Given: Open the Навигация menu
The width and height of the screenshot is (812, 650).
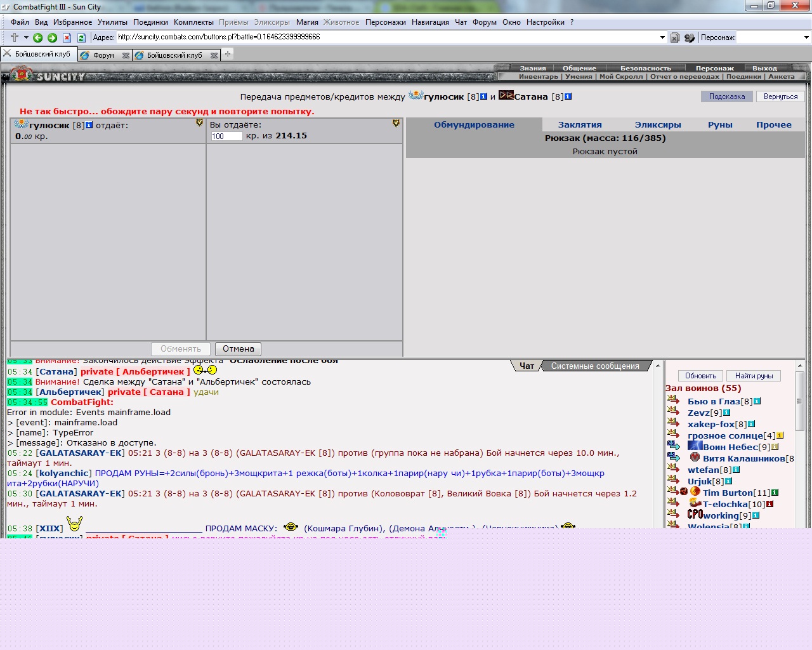Looking at the screenshot, I should click(x=430, y=22).
